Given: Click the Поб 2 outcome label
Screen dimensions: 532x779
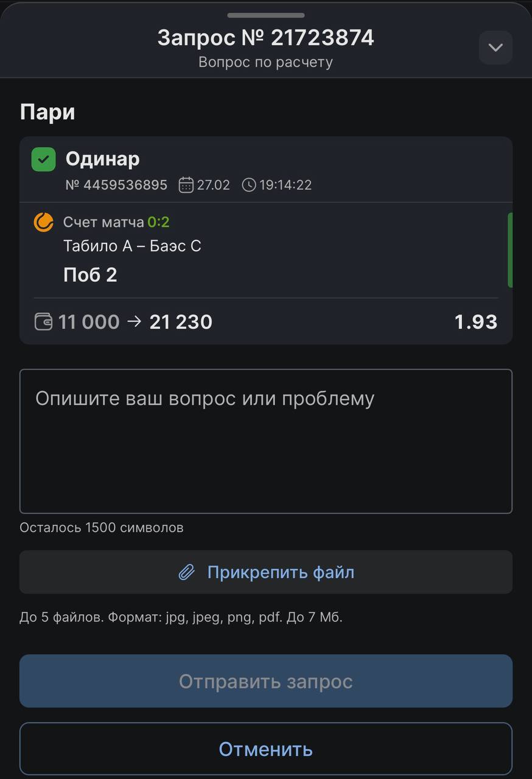Looking at the screenshot, I should click(x=90, y=275).
